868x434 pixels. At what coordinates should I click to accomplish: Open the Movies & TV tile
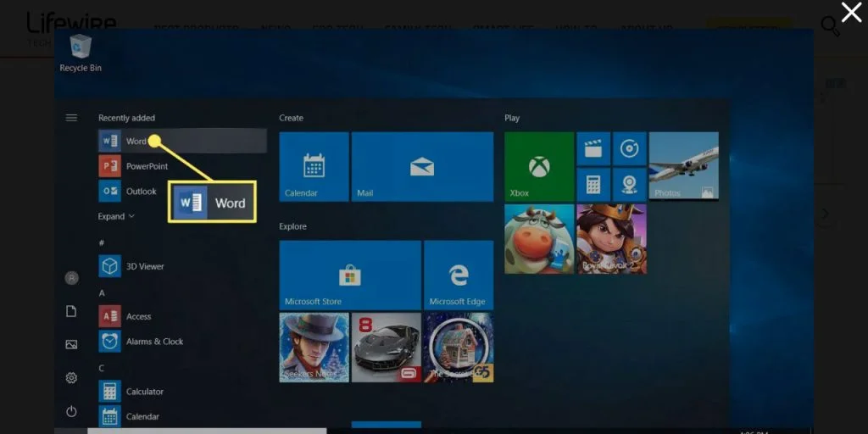[x=593, y=148]
